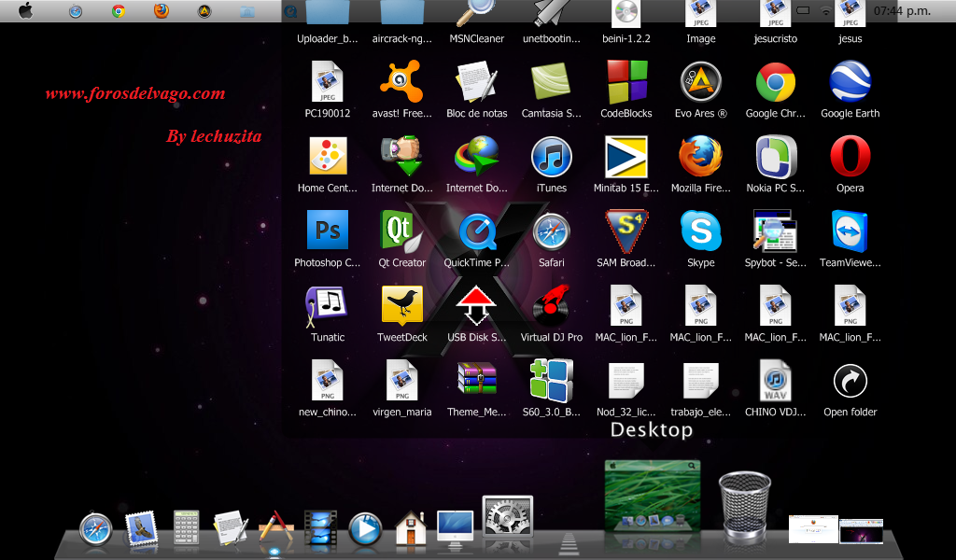This screenshot has width=956, height=560.
Task: Open Mail stamp icon in the dock
Action: tap(142, 527)
